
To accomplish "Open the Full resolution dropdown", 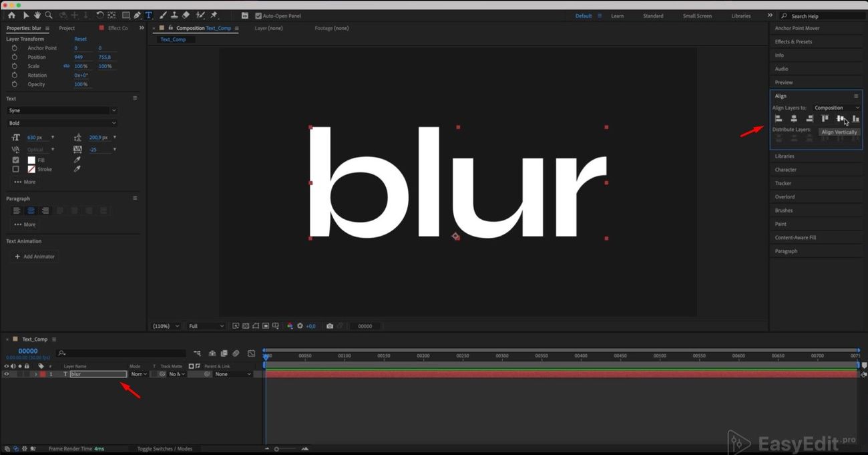I will pyautogui.click(x=206, y=326).
